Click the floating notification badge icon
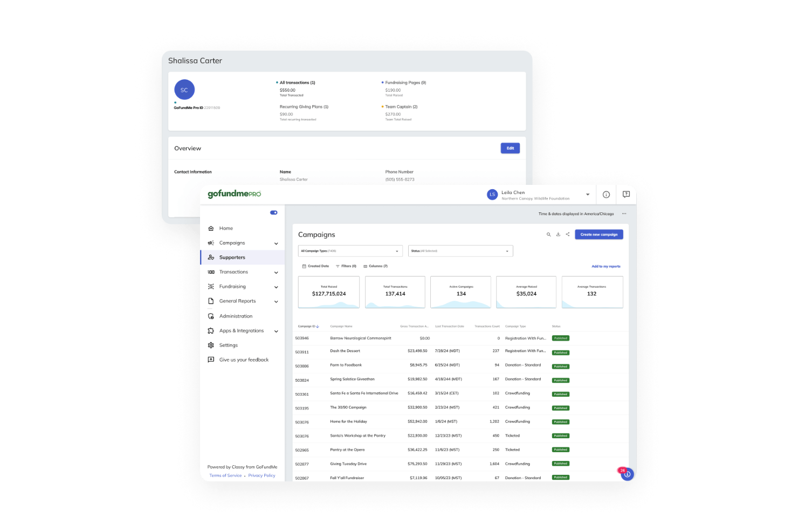This screenshot has width=798, height=532. (627, 474)
